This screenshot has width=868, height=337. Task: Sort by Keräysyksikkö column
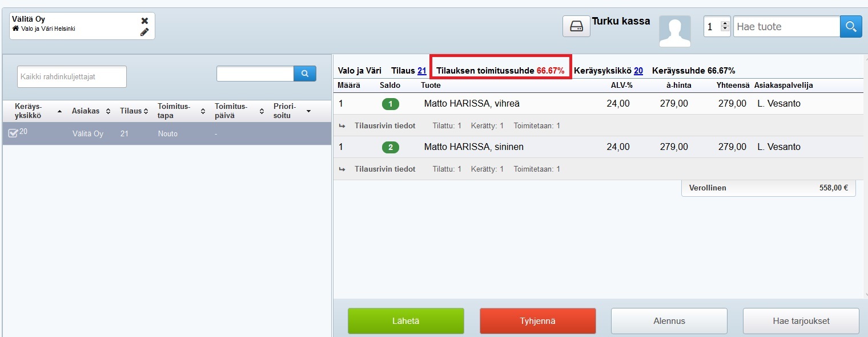pyautogui.click(x=35, y=111)
